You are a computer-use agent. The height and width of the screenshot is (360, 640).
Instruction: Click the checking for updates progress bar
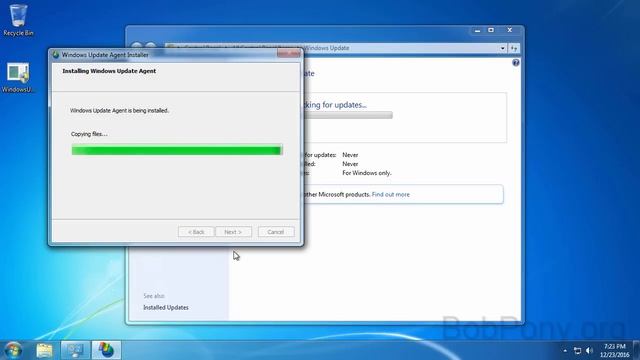pos(348,115)
